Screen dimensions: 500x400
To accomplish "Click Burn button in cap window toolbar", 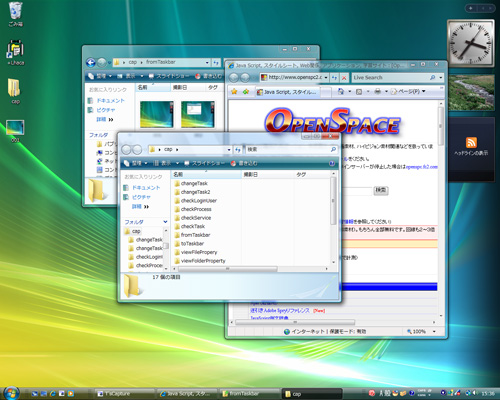I will [244, 163].
